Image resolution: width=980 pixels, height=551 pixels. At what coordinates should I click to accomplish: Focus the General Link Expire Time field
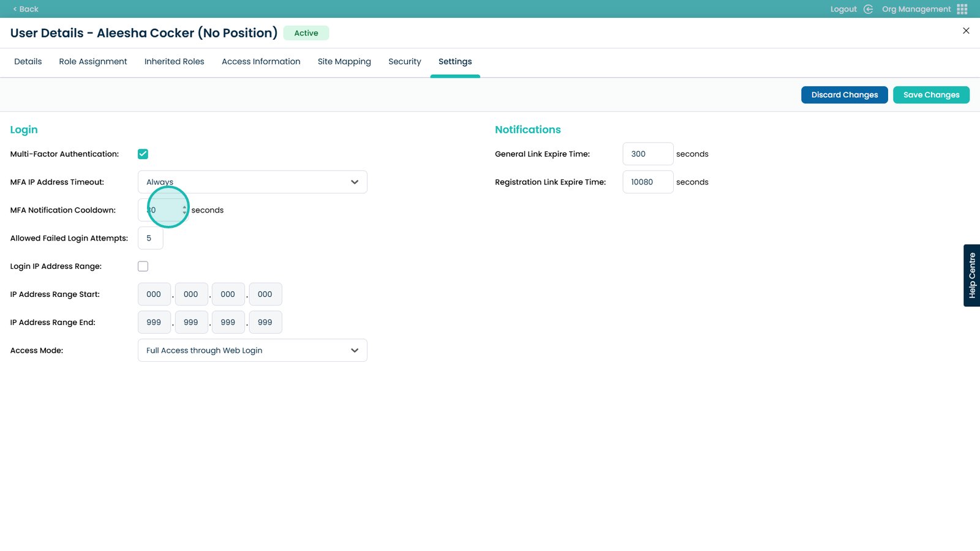click(x=647, y=154)
